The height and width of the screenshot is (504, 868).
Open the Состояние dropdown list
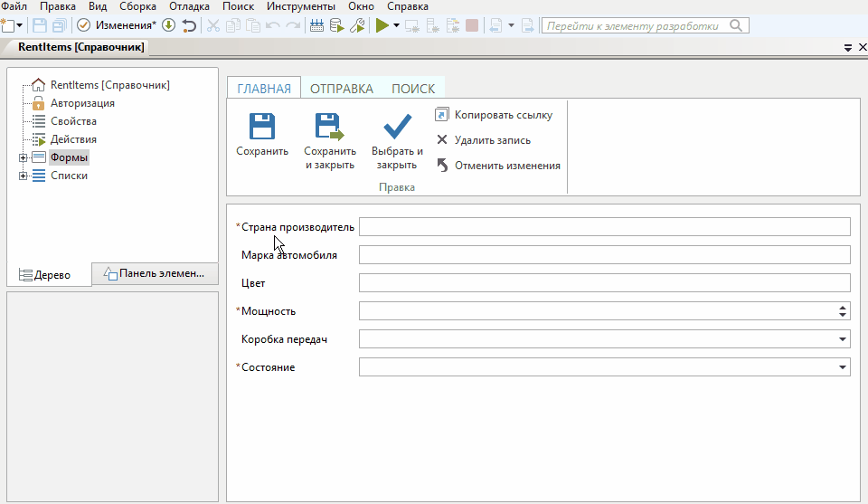(x=843, y=367)
